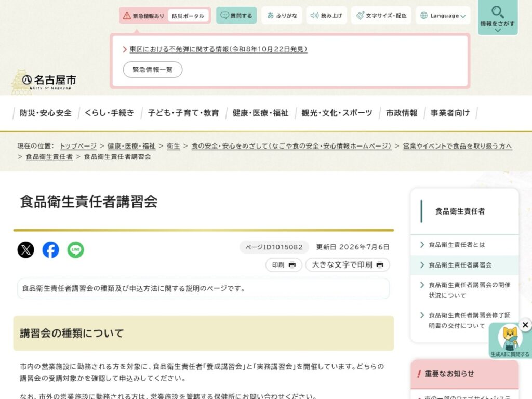Image resolution: width=532 pixels, height=399 pixels.
Task: Go to トップページ breadcrumb link
Action: (78, 146)
